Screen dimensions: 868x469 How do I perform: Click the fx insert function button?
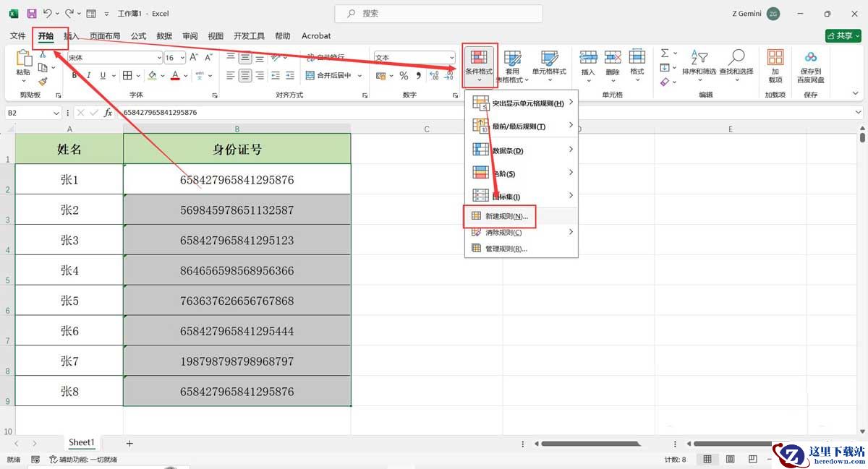click(109, 113)
